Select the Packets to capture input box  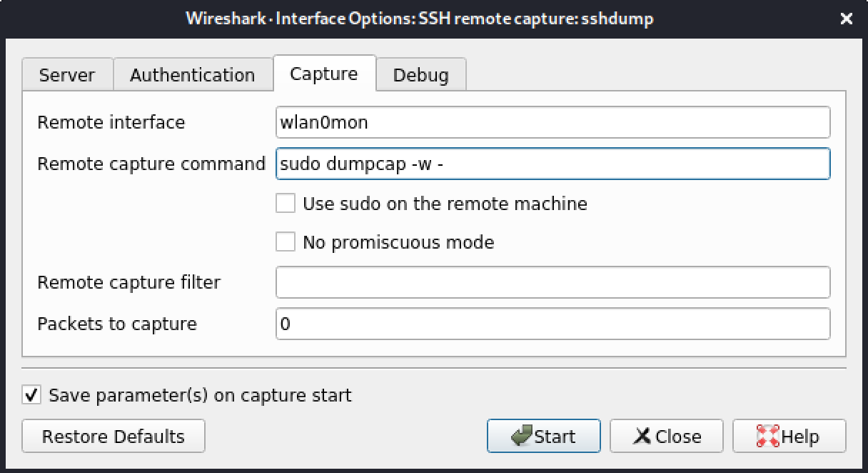552,324
